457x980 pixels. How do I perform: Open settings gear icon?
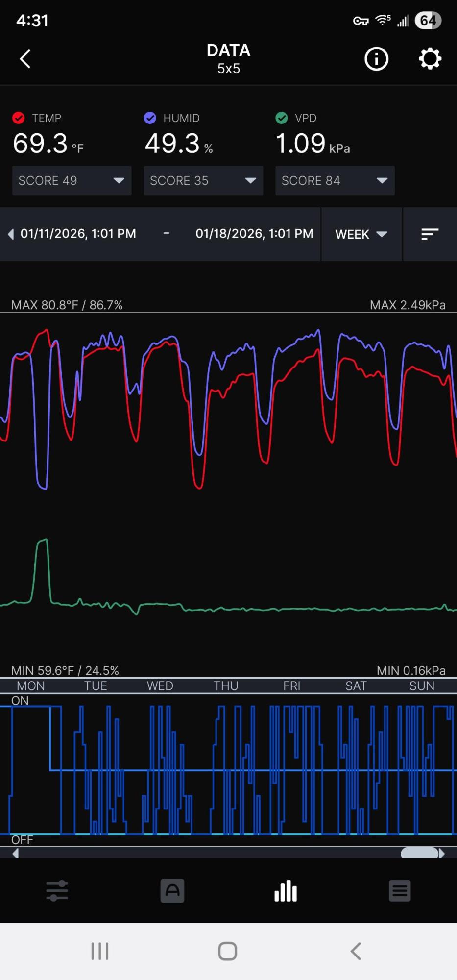(x=430, y=59)
